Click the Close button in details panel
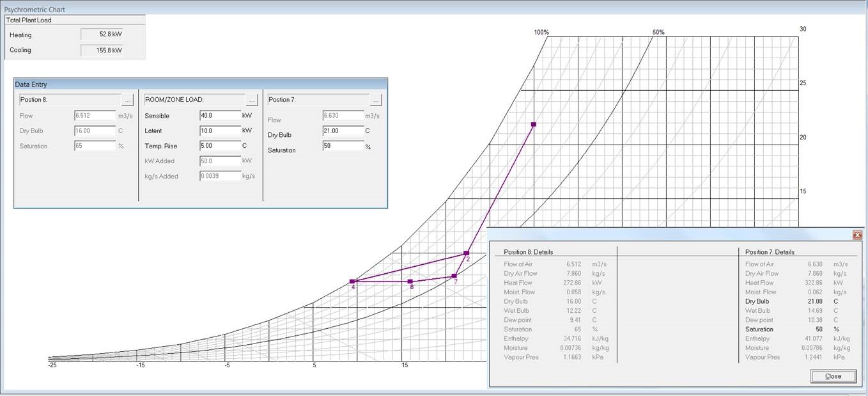Screen dimensions: 868x396 coord(833,376)
